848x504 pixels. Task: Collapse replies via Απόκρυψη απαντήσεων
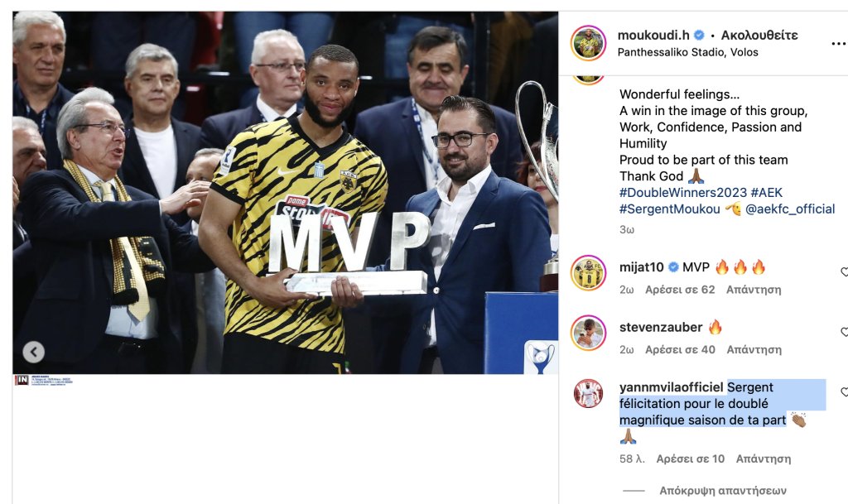pos(722,491)
